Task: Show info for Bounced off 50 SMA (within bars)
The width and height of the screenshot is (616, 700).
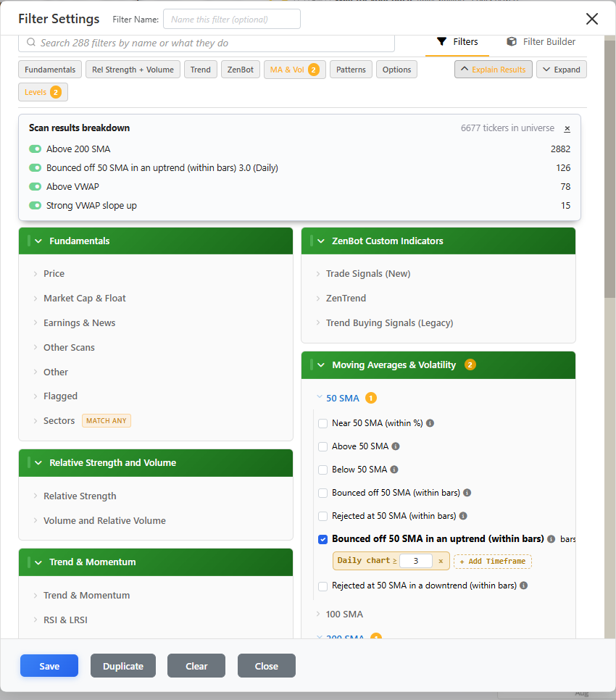Action: (x=467, y=493)
